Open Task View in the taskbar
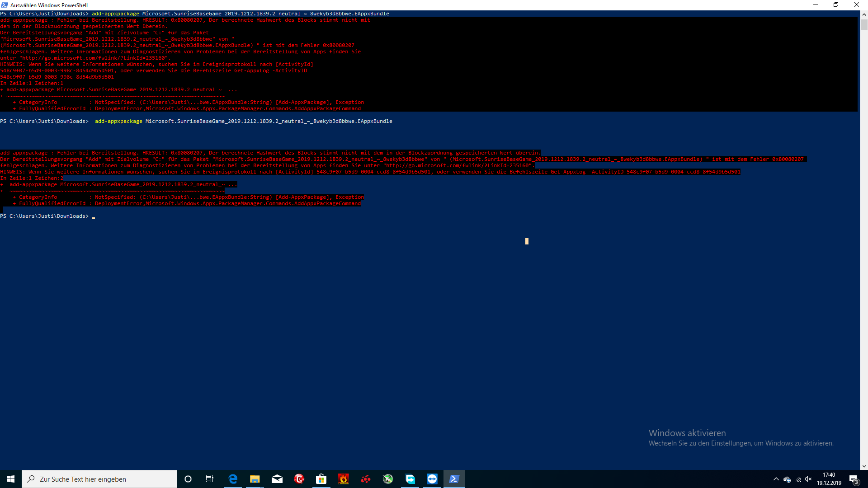 pos(210,479)
